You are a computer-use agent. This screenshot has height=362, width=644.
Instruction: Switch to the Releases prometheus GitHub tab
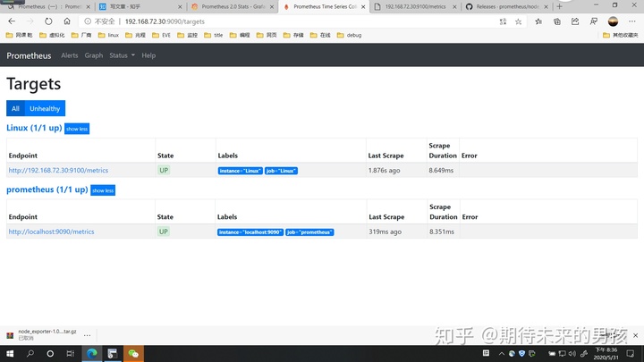507,6
